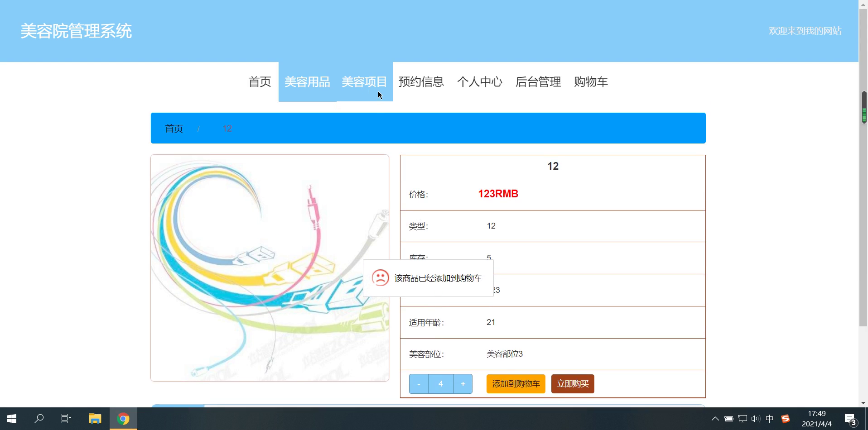The image size is (868, 430).
Task: Click the scrollbar down arrow
Action: click(863, 402)
